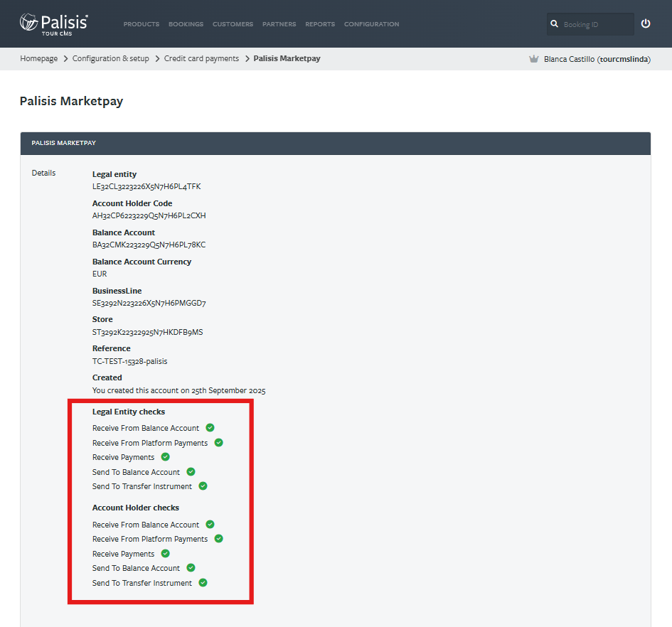Click the search magnifier icon

(x=554, y=24)
